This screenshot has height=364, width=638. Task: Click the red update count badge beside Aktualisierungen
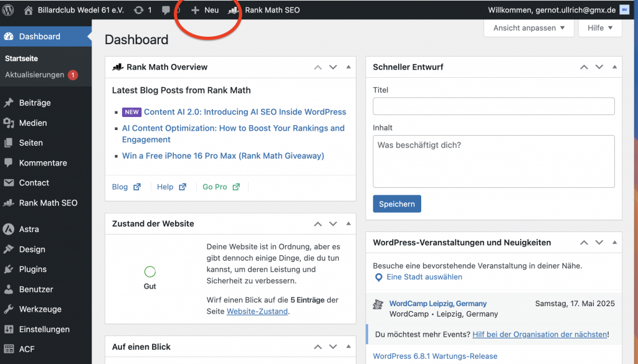click(73, 75)
